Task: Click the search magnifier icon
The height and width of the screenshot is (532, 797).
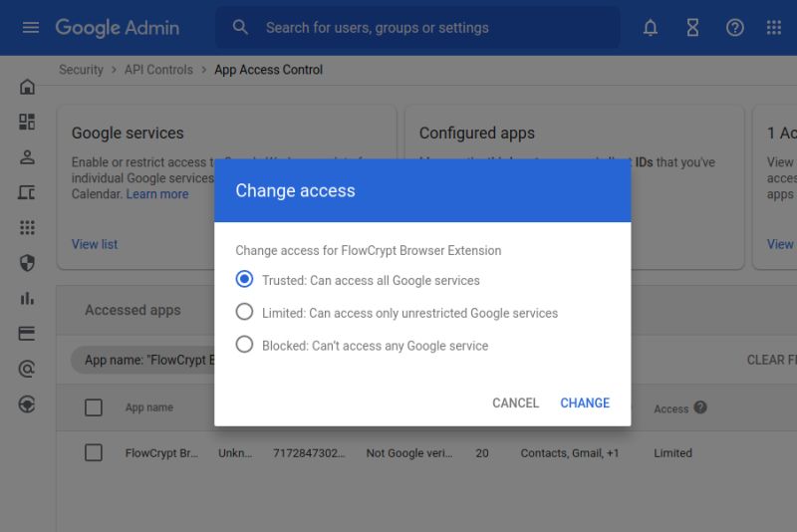Action: 240,28
